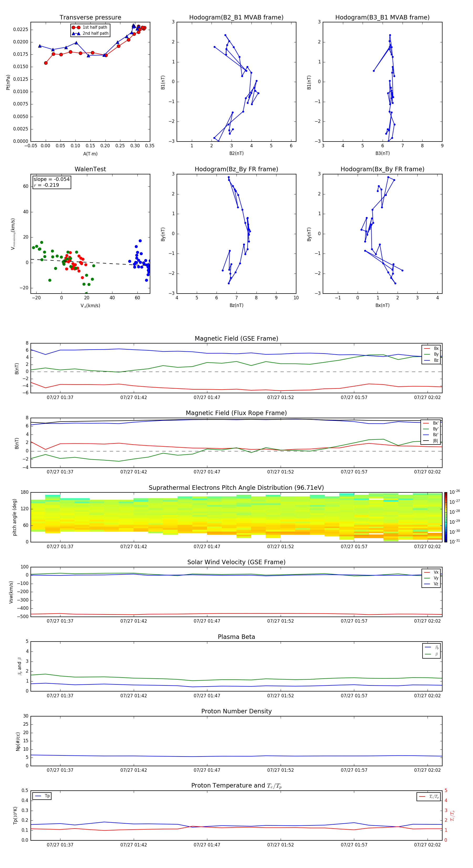Click the '07/27 01:52' tick under velocity panel
This screenshot has width=473, height=868.
tap(280, 621)
